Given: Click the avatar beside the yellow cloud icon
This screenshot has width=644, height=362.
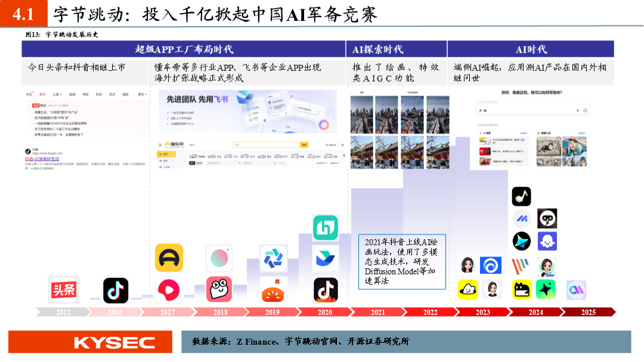Looking at the screenshot, I should click(x=492, y=289).
